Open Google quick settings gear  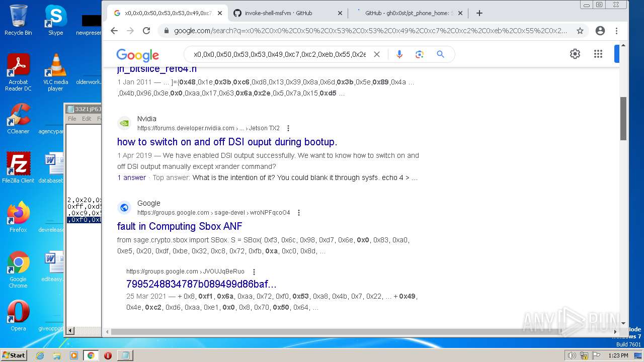(575, 54)
